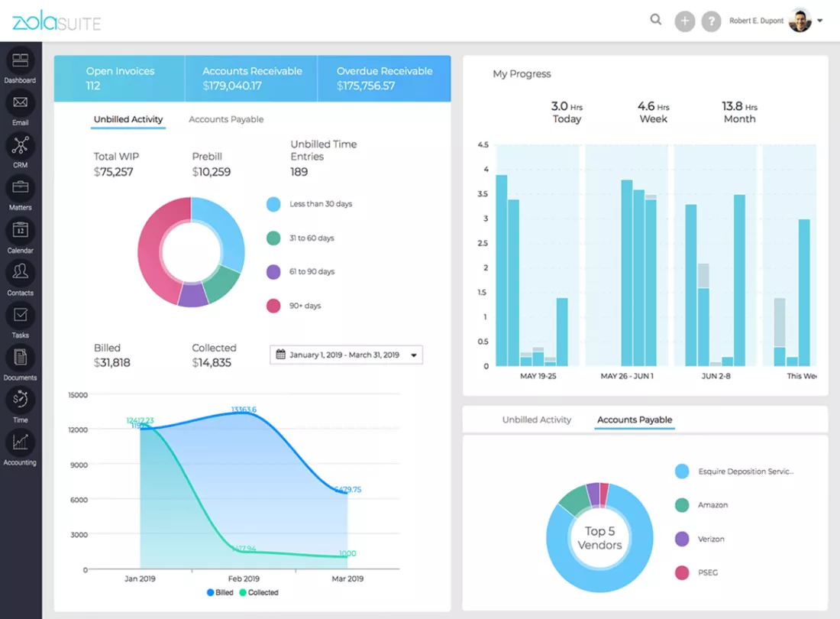Open the Time tracking icon
The width and height of the screenshot is (840, 619).
(21, 400)
